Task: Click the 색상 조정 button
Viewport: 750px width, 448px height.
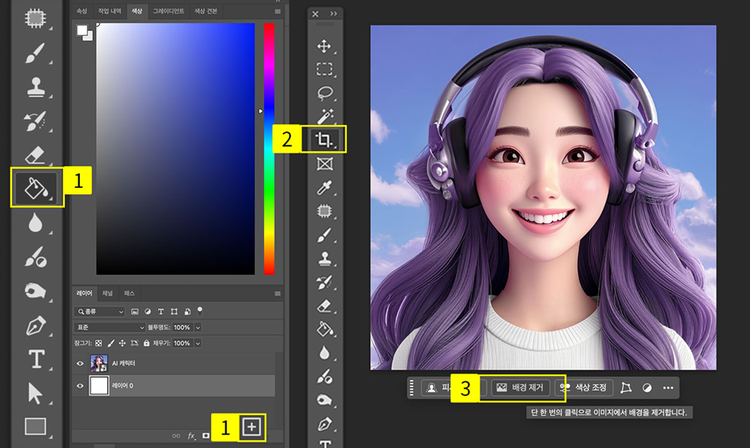Action: [x=585, y=387]
